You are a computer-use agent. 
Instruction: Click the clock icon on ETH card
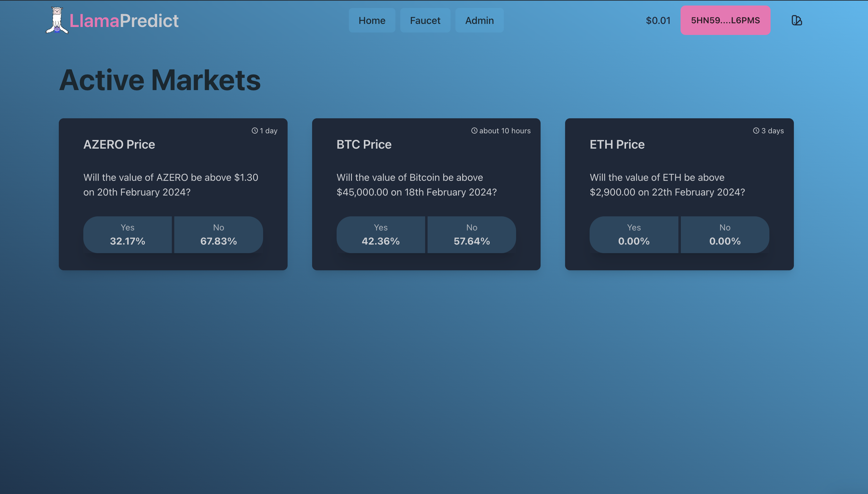756,131
